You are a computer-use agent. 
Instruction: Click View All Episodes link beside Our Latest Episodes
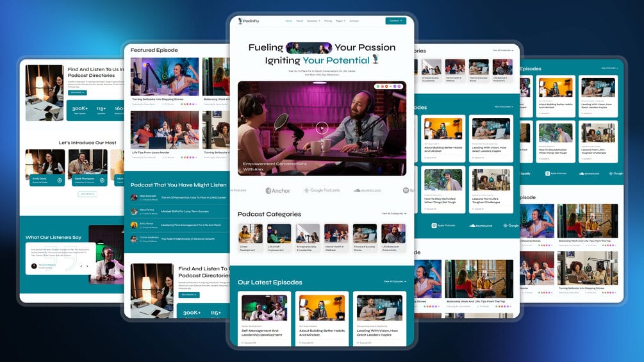[395, 281]
